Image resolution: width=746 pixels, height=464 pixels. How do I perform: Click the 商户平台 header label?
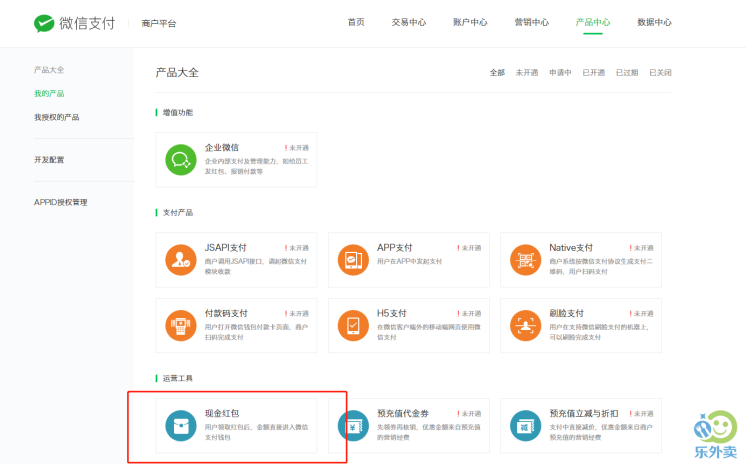[158, 23]
